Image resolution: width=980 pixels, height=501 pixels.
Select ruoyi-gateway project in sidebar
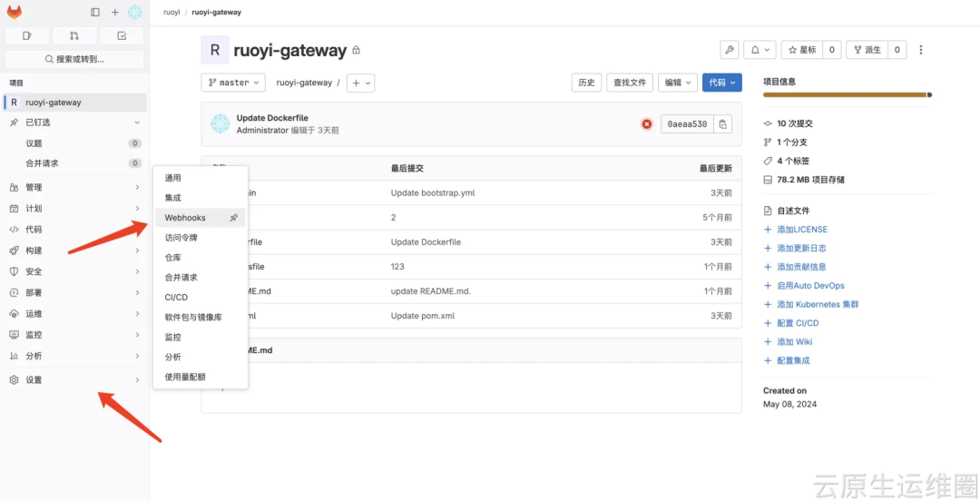coord(75,102)
